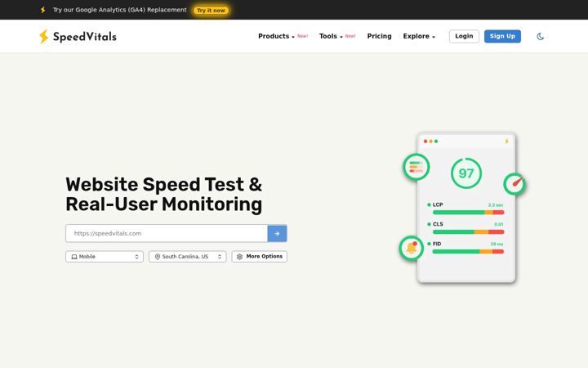Toggle dark mode with the moon icon
Image resolution: width=588 pixels, height=368 pixels.
540,37
